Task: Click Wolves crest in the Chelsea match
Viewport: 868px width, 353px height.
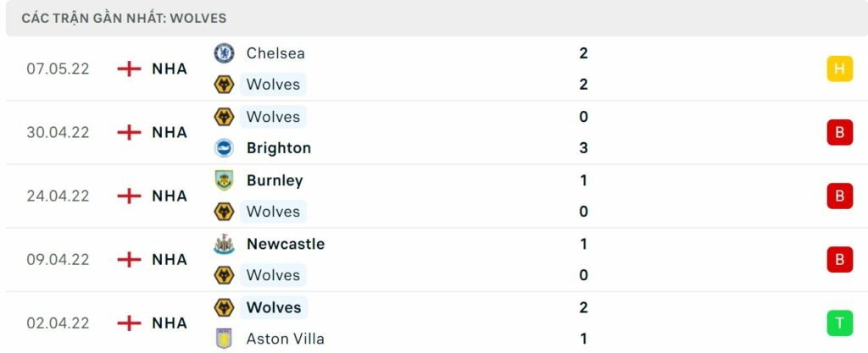Action: 224,85
